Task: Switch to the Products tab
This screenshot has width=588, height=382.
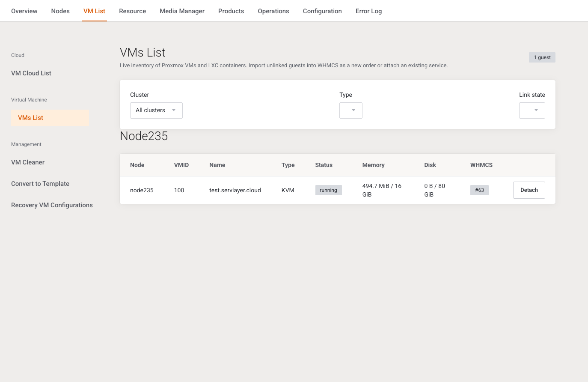Action: [231, 11]
